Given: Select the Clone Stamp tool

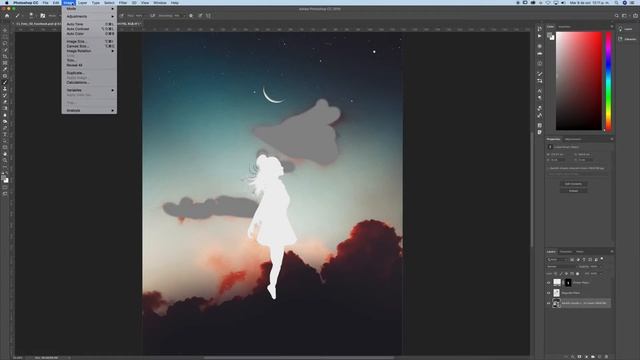Looking at the screenshot, I should pos(5,89).
